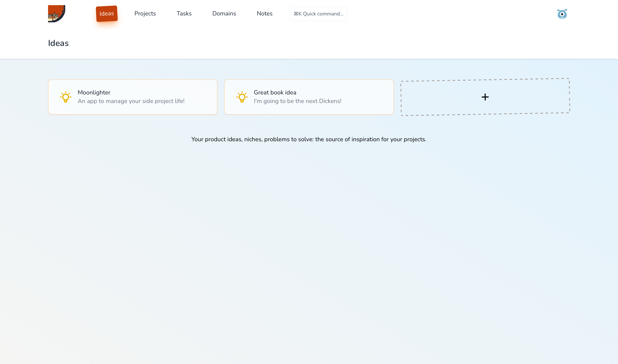Screen dimensions: 618x364
Task: Open the Moonlighter idea card title
Action: click(x=94, y=93)
